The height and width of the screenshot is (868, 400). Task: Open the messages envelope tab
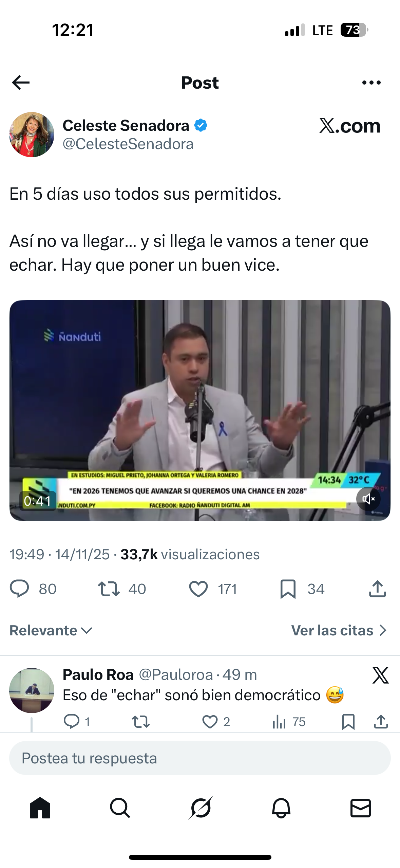tap(360, 808)
